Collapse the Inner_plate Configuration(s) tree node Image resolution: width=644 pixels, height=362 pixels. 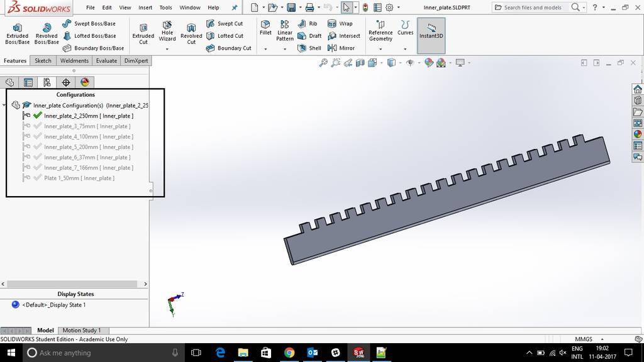click(x=4, y=106)
